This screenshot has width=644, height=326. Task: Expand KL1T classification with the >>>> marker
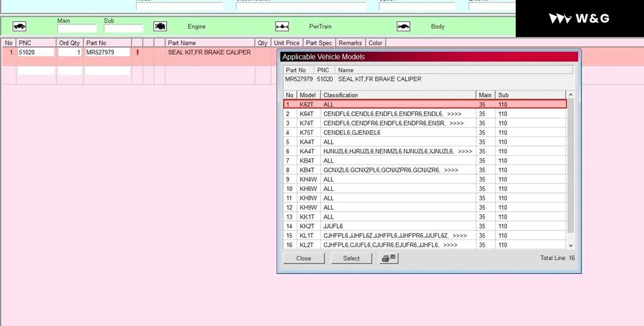click(459, 236)
